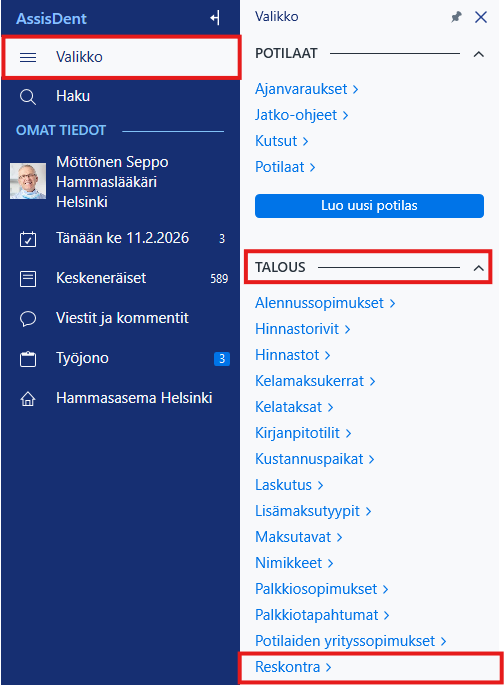Click the name Möttönen Seppo
Screen dimensions: 504x685
(112, 162)
